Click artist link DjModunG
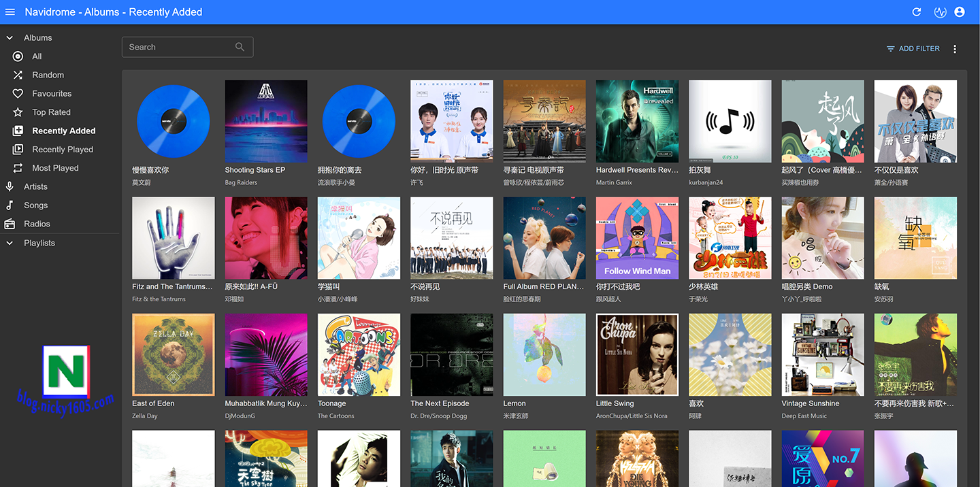The width and height of the screenshot is (980, 487). (240, 416)
